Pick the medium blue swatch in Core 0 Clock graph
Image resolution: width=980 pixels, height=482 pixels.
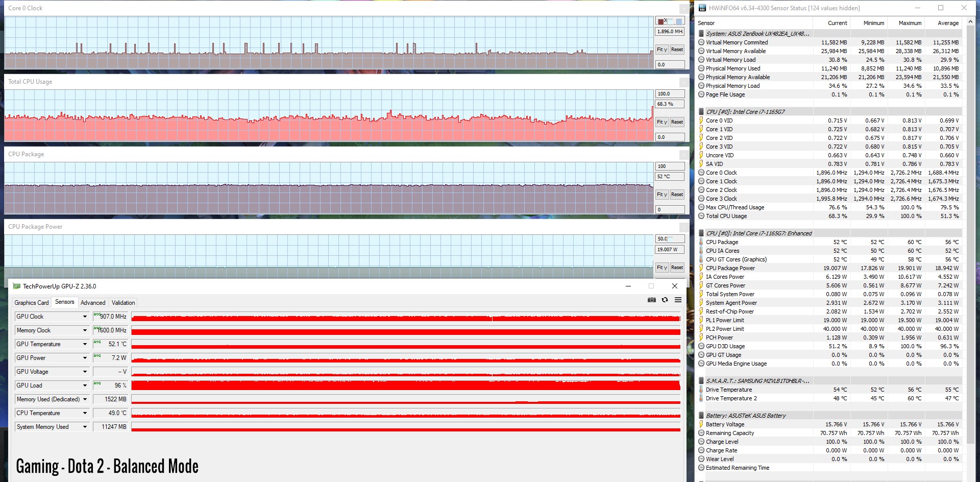[679, 21]
